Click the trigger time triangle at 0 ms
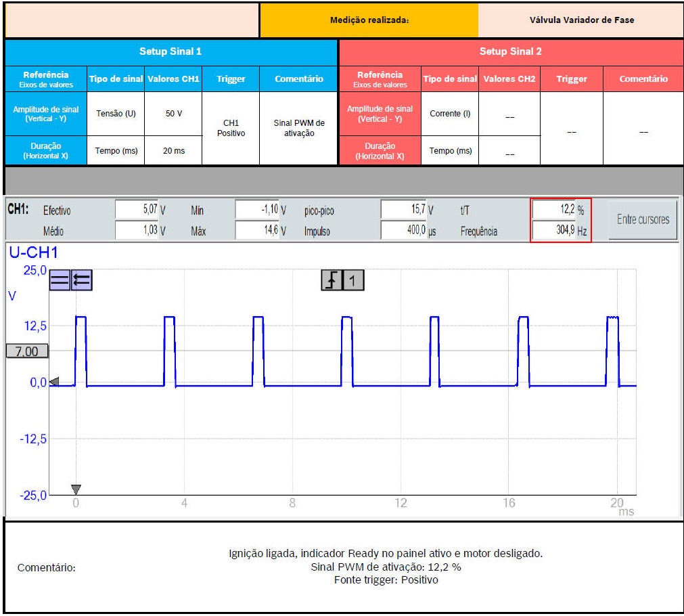Viewport: 684px width, 616px height. click(x=76, y=489)
